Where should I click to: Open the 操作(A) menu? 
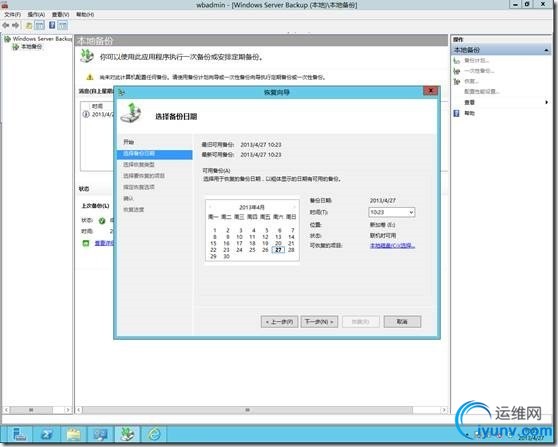pos(36,15)
